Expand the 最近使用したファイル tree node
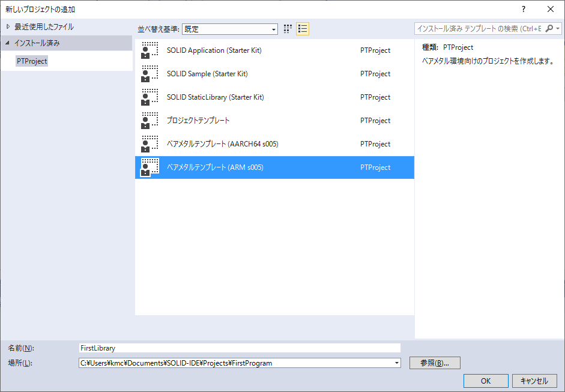The width and height of the screenshot is (565, 392). click(8, 27)
